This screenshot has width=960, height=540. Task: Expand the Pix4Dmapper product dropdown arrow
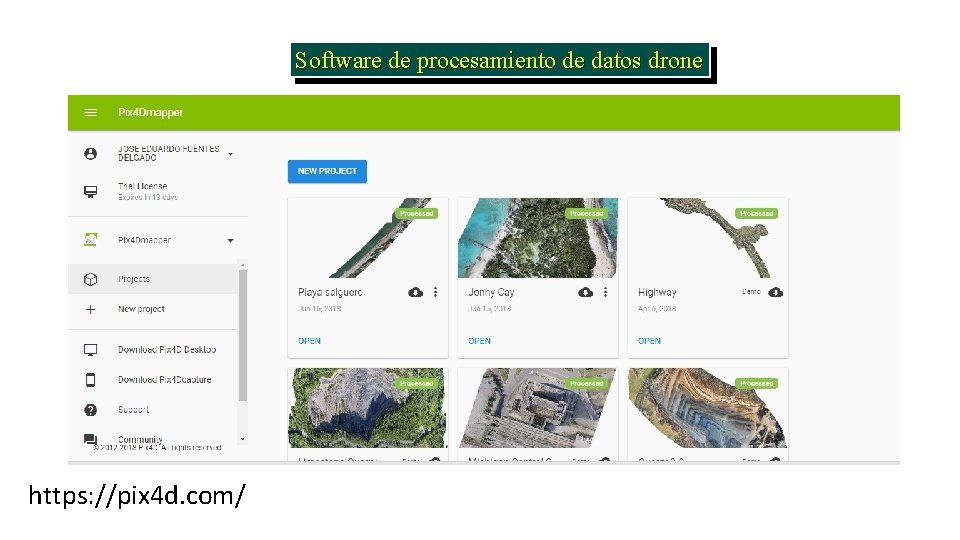pos(230,241)
